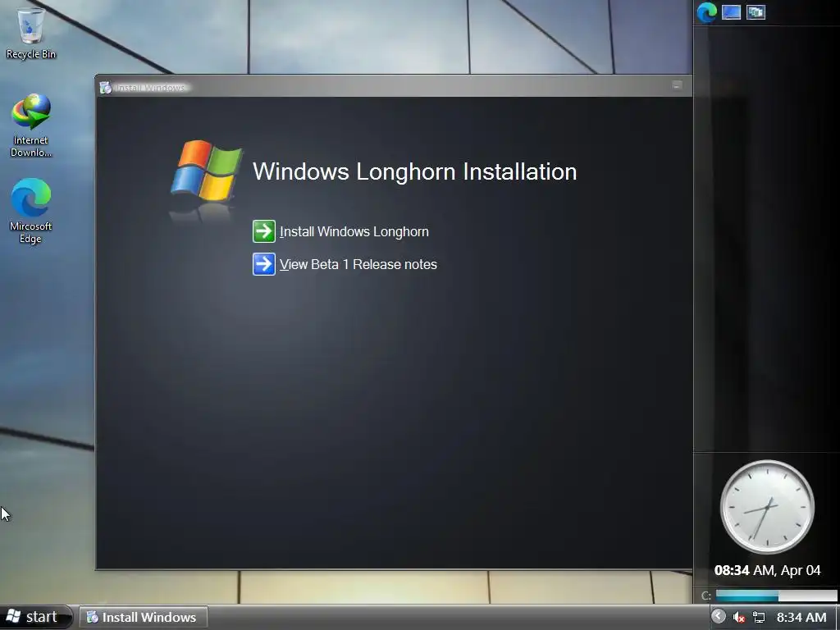Click the window switcher icon in the sidebar
840x630 pixels.
pyautogui.click(x=756, y=12)
